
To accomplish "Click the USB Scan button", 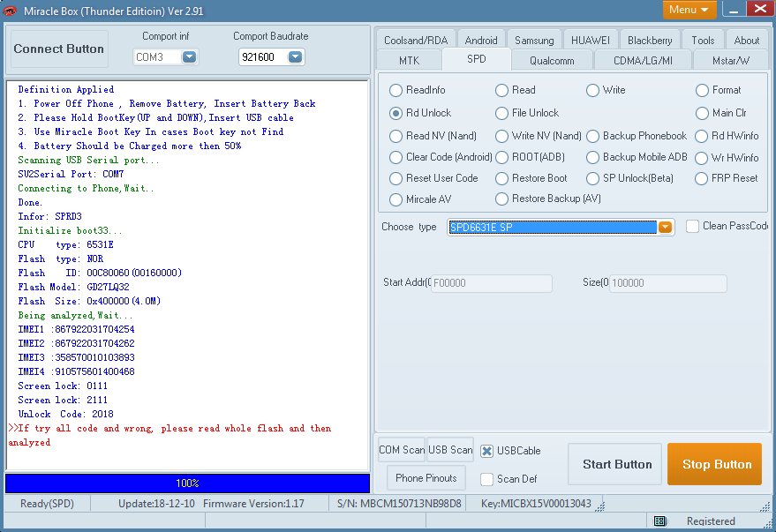I will click(450, 450).
